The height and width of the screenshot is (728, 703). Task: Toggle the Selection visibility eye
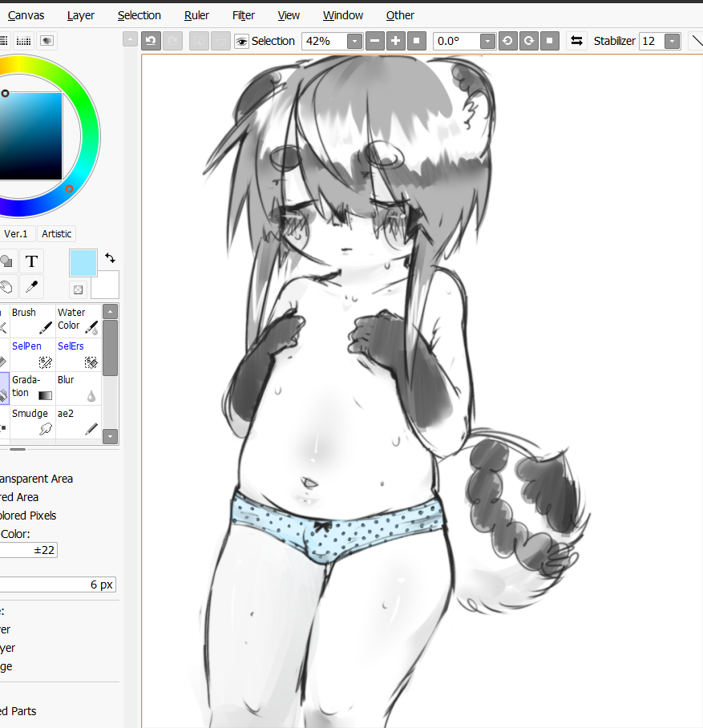pos(241,41)
